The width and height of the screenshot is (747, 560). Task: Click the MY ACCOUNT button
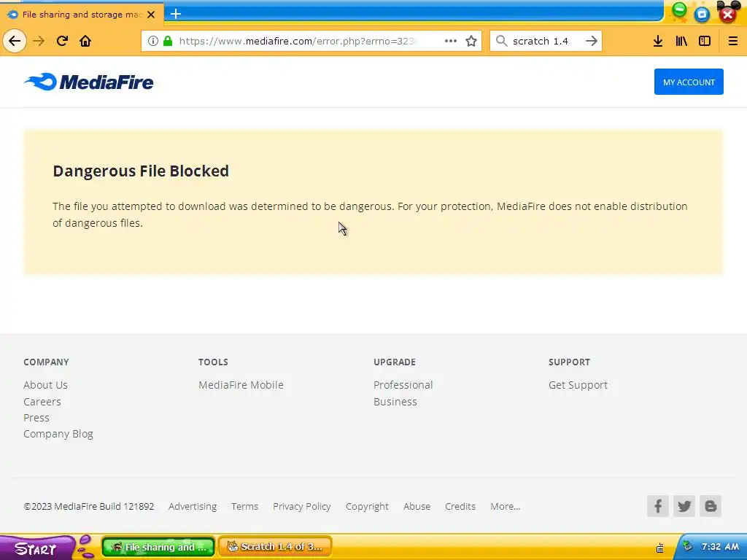pyautogui.click(x=689, y=82)
